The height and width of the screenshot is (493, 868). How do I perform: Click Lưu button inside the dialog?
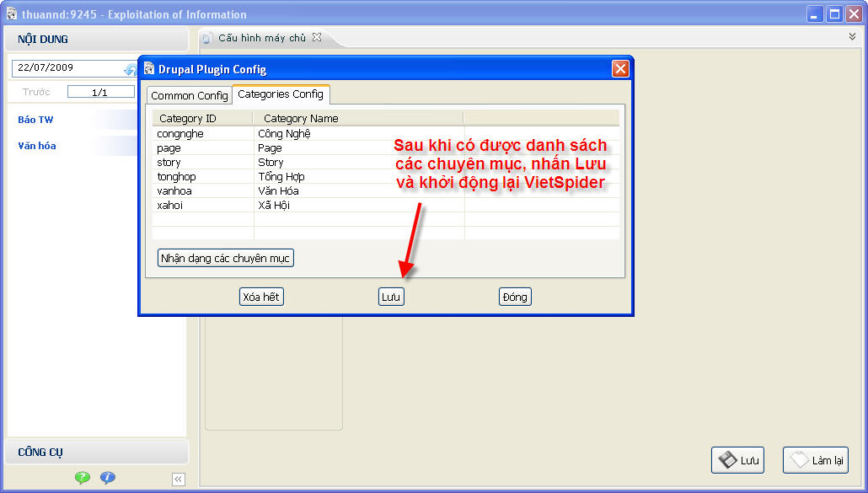coord(391,297)
